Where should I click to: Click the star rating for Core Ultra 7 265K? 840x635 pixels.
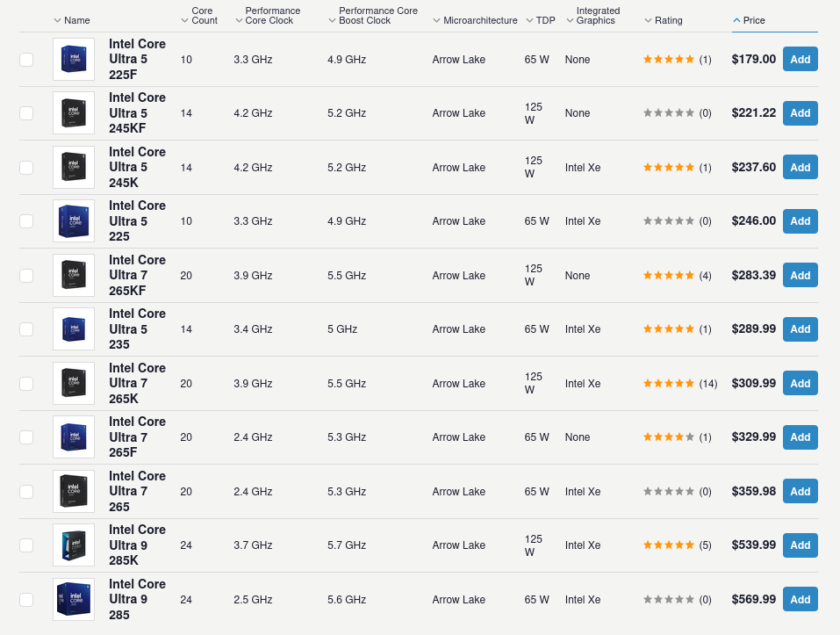pos(669,384)
